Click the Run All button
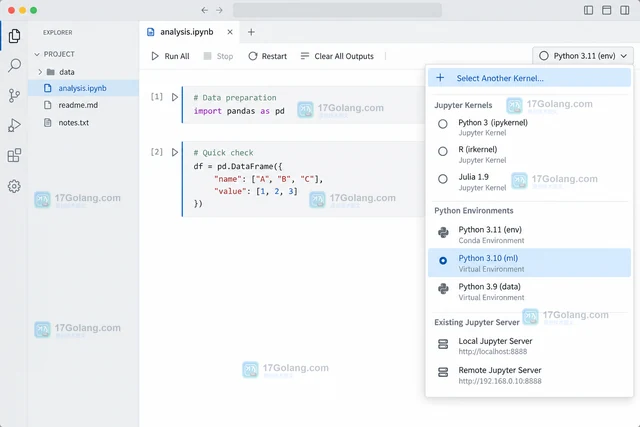 (170, 56)
